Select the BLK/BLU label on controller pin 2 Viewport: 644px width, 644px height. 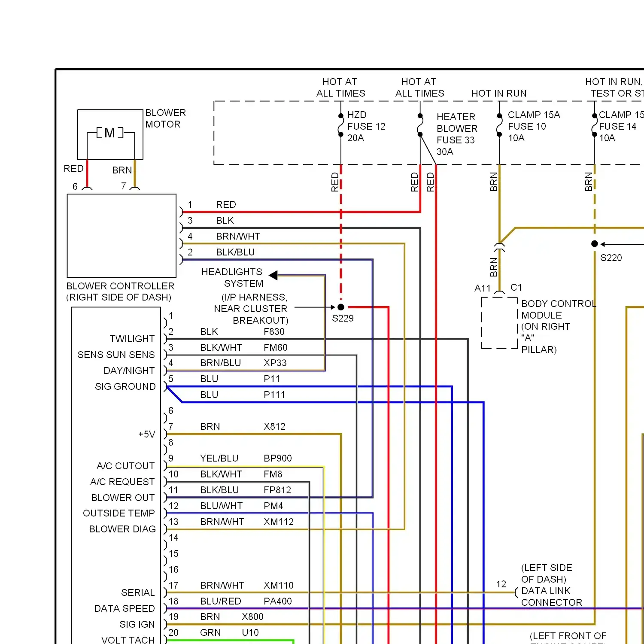235,252
